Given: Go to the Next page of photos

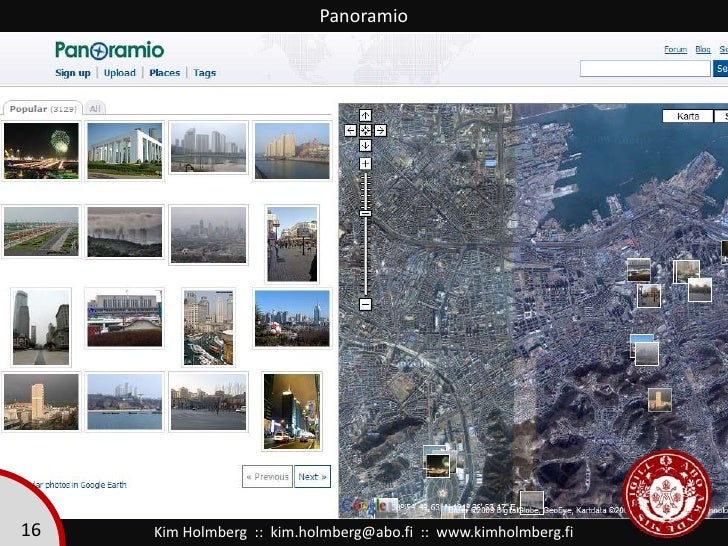Looking at the screenshot, I should [312, 476].
